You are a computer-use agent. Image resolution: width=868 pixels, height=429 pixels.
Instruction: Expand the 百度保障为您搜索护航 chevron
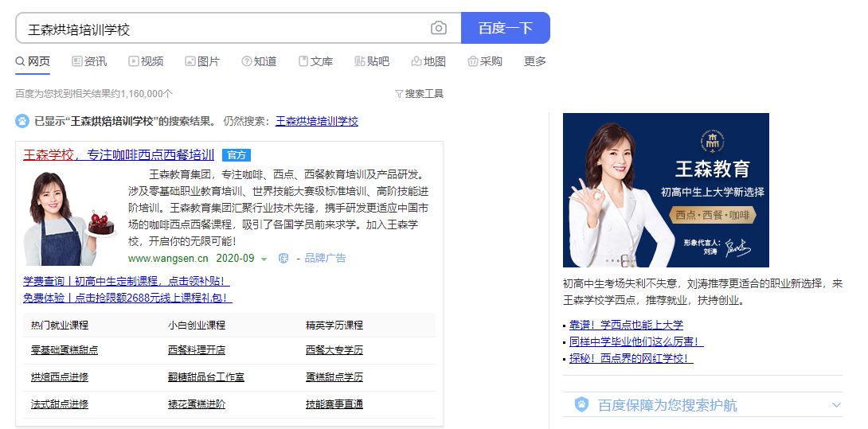point(836,404)
